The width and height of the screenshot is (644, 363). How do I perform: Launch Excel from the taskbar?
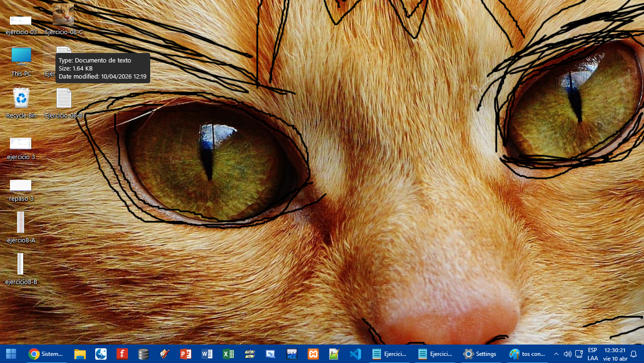pyautogui.click(x=228, y=354)
